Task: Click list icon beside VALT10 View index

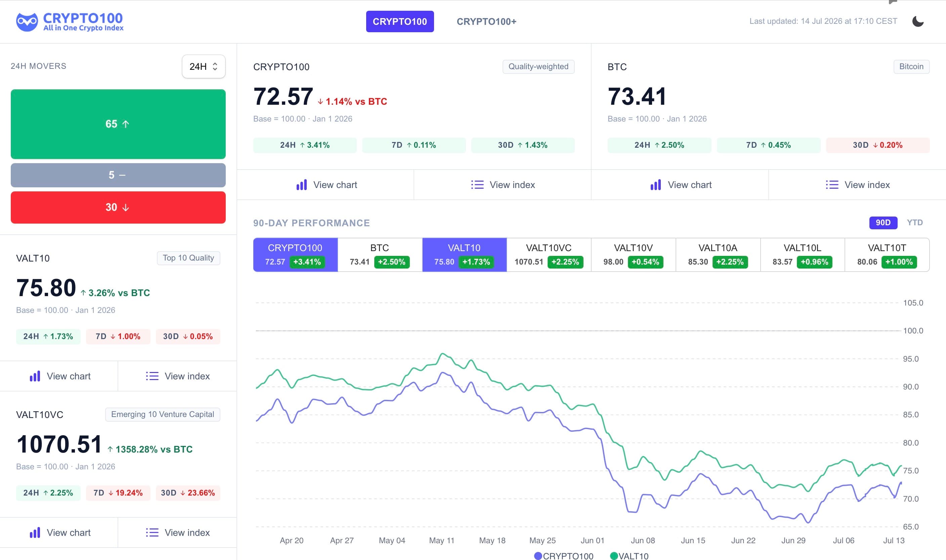Action: [152, 376]
